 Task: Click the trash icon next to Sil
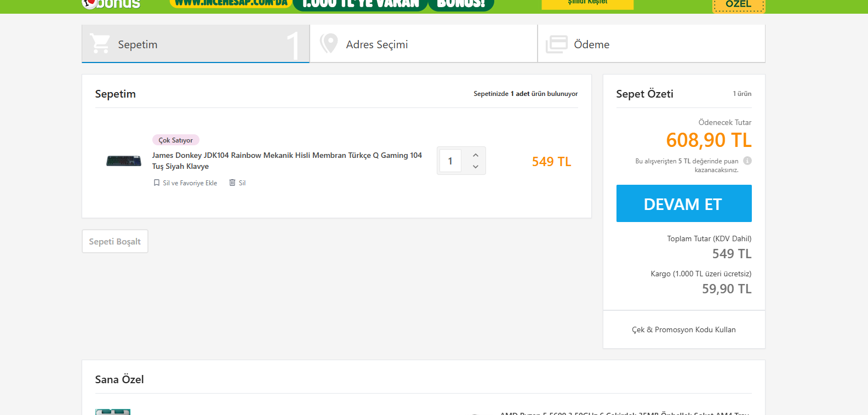point(232,183)
